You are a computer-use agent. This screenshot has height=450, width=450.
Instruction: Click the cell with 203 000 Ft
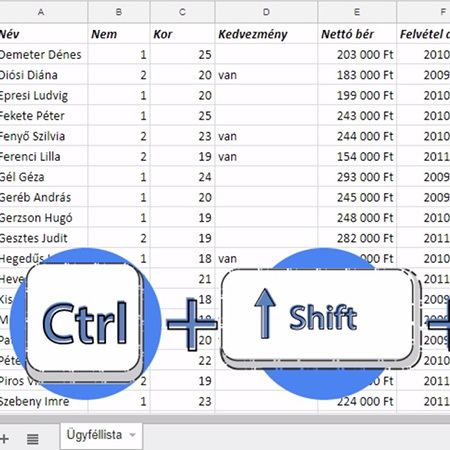tap(357, 54)
